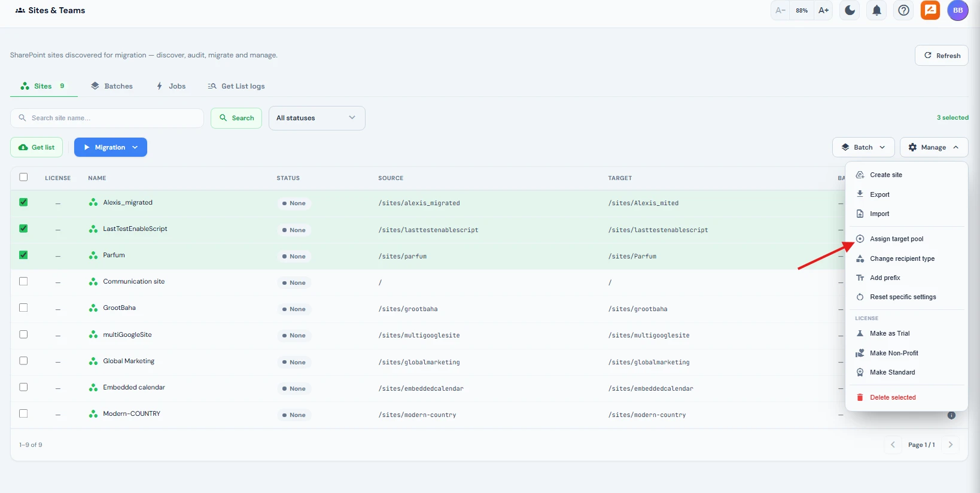Select Export in Manage menu
Screen dimensions: 980x493
pyautogui.click(x=906, y=194)
